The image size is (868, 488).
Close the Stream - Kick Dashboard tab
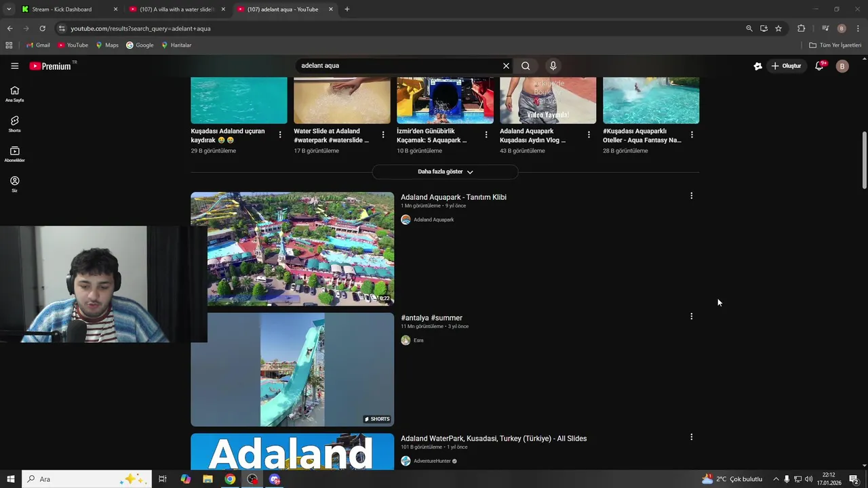pyautogui.click(x=115, y=9)
